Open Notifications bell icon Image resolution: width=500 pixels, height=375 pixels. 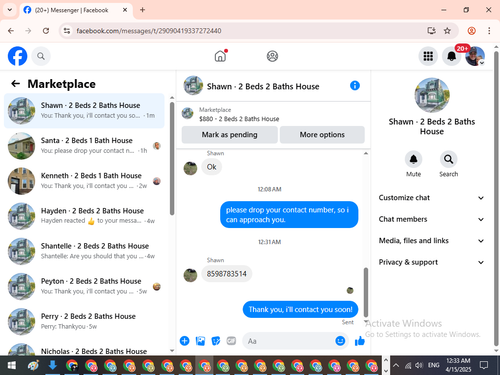pos(451,56)
